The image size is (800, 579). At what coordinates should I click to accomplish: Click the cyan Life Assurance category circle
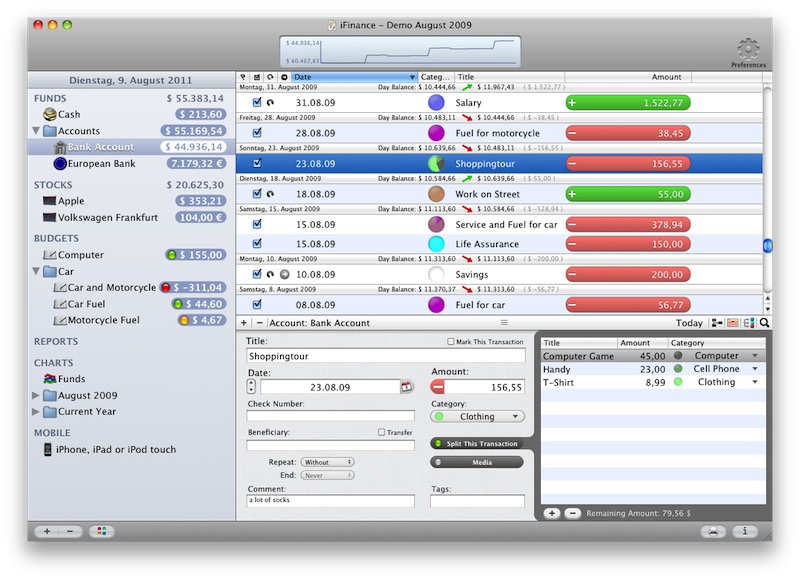(x=436, y=244)
